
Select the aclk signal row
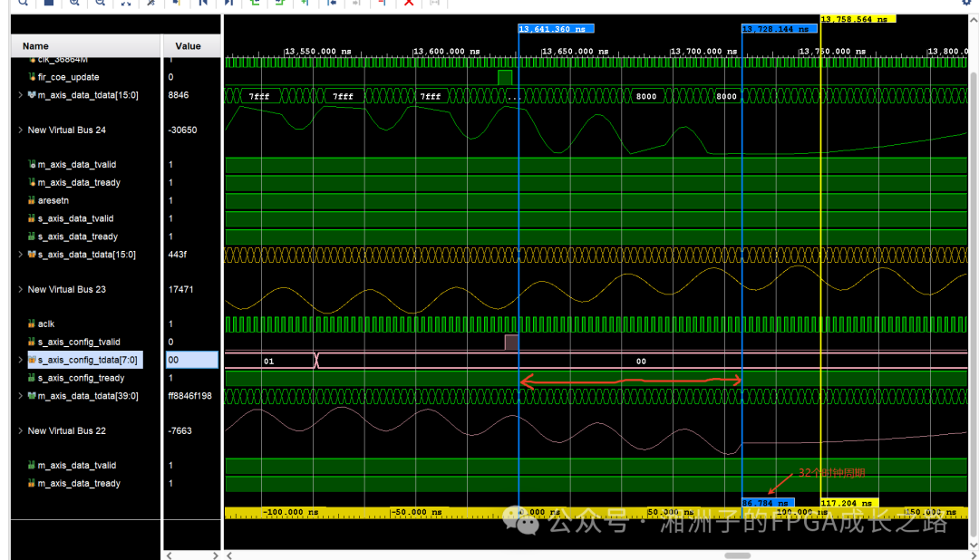pos(46,323)
